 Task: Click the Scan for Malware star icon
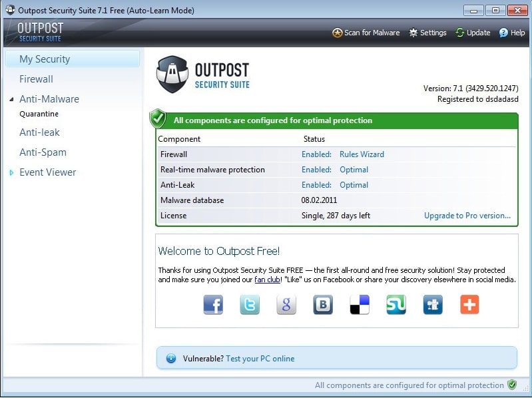pyautogui.click(x=337, y=33)
